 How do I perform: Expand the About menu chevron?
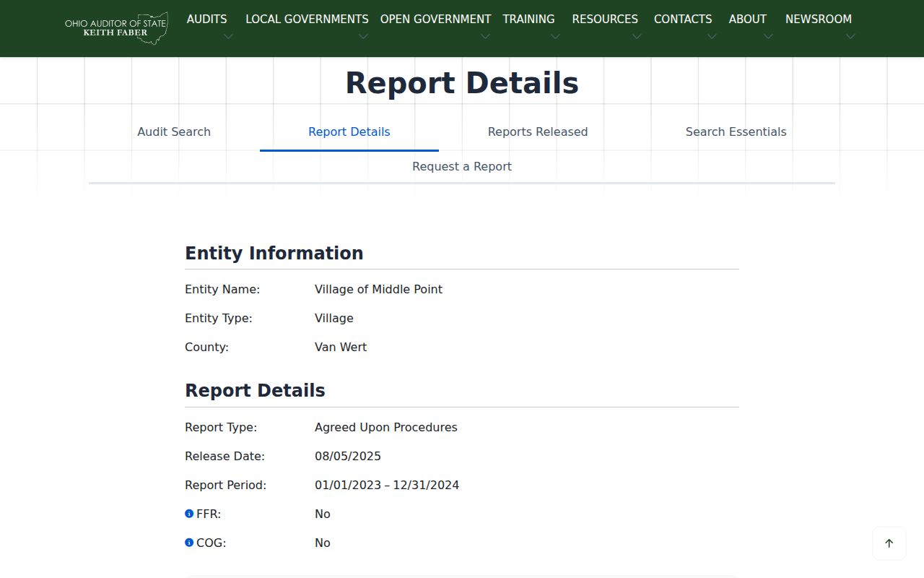768,37
